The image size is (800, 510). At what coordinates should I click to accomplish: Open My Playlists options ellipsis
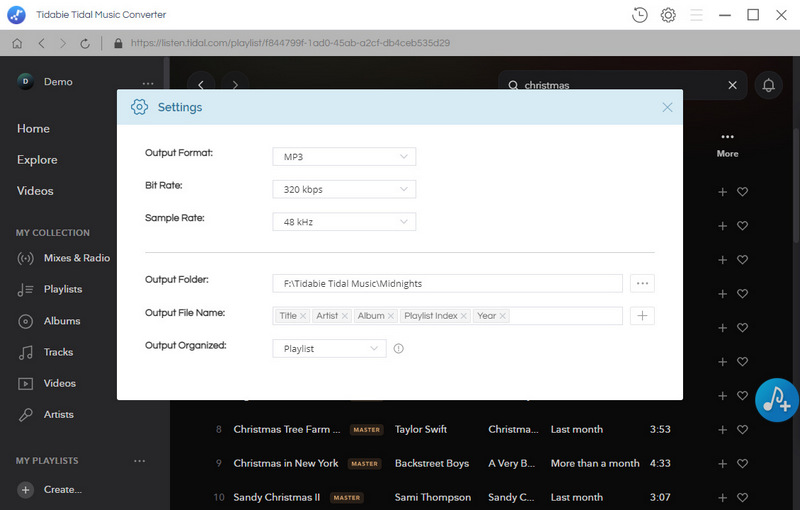pos(139,461)
